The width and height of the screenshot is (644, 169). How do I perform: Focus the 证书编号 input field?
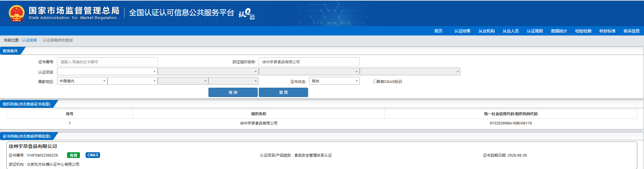point(107,62)
